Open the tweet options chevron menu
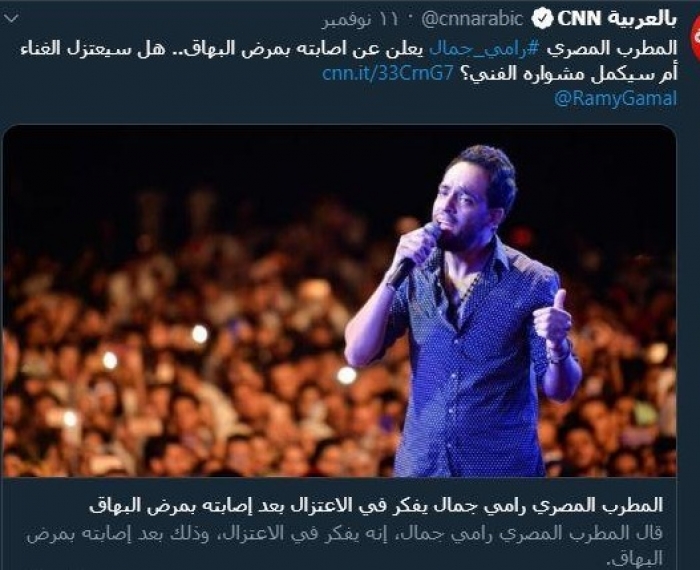The height and width of the screenshot is (570, 700). pos(11,19)
